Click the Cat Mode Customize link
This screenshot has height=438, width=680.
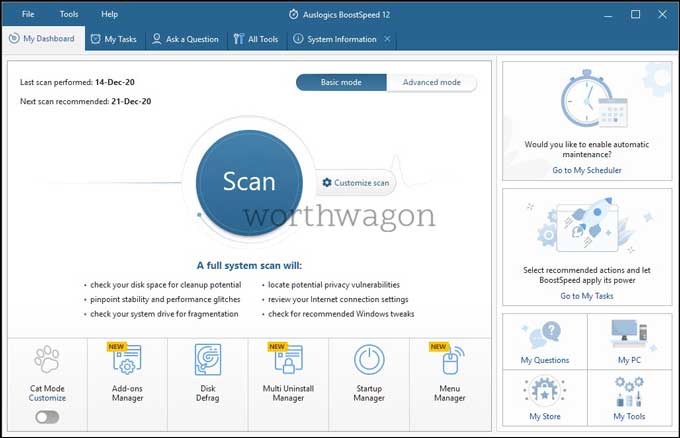(x=47, y=398)
